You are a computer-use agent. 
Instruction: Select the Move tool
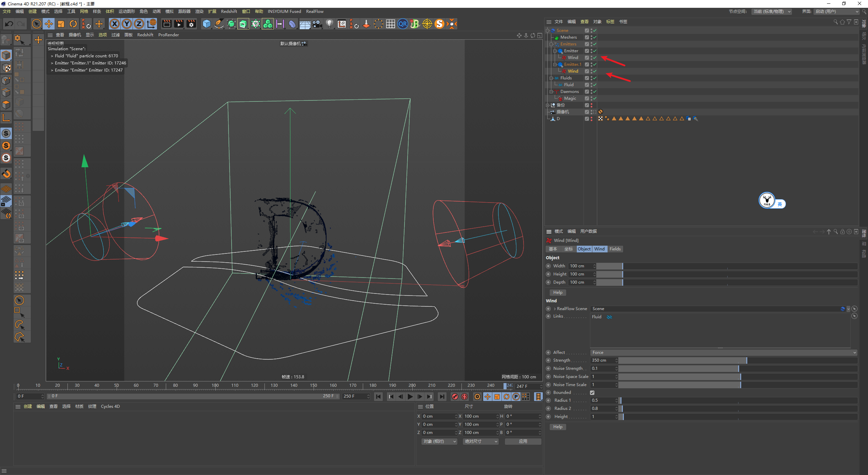point(49,24)
